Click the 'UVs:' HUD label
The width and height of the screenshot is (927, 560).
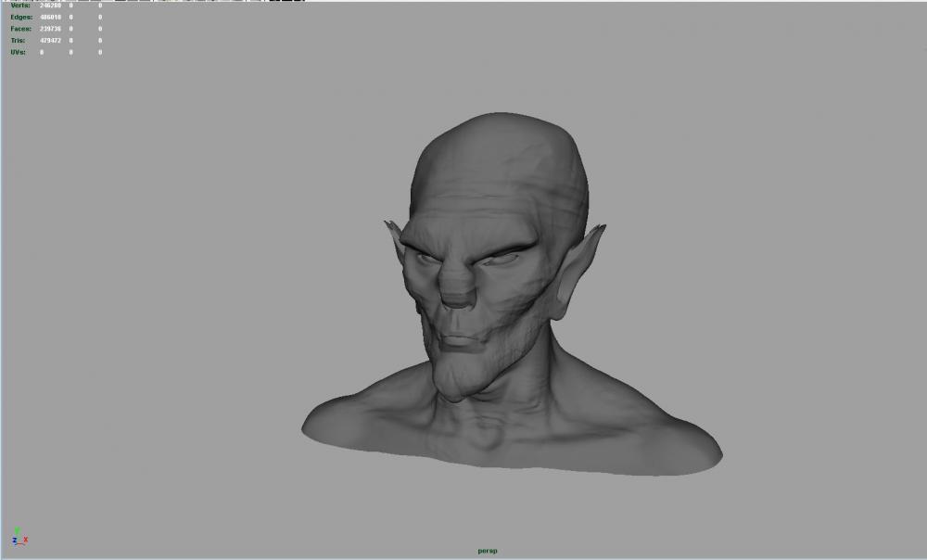(x=18, y=53)
